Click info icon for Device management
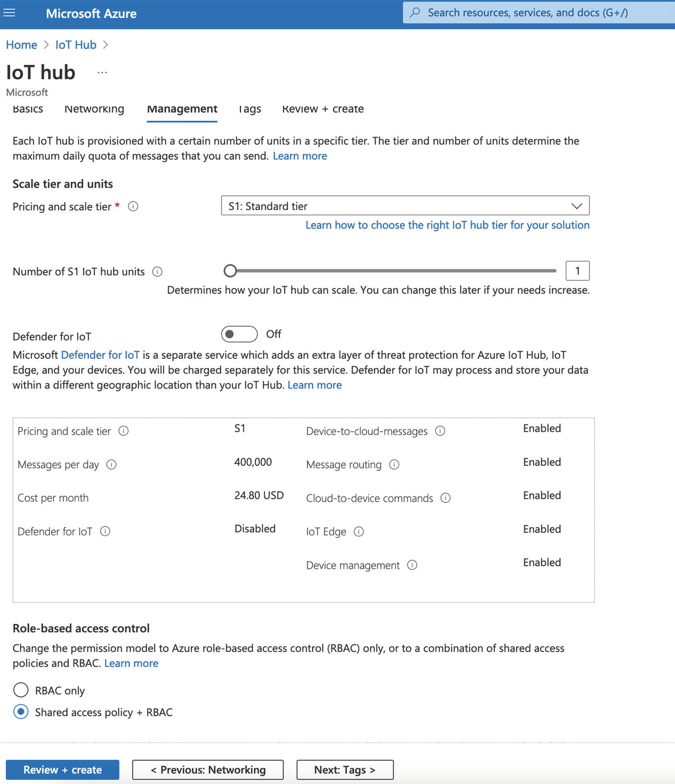Screen dimensions: 675x784 (412, 565)
